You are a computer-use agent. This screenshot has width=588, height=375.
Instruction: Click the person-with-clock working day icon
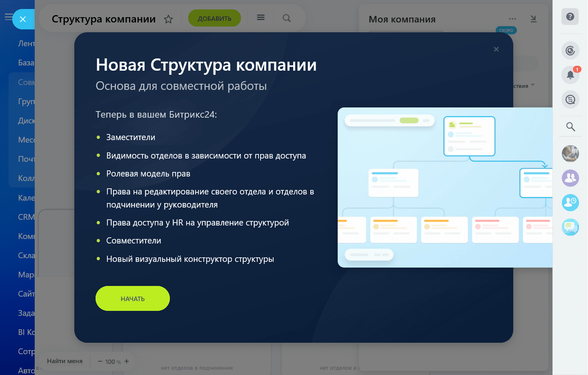[570, 203]
